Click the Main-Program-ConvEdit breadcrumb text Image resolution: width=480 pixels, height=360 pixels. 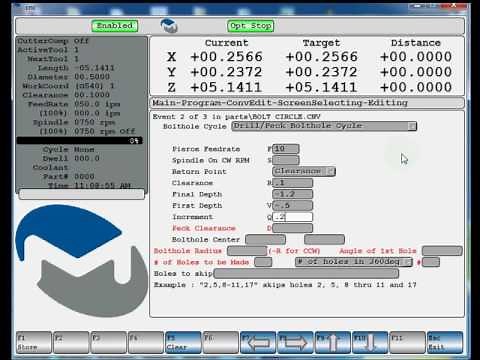pos(280,103)
